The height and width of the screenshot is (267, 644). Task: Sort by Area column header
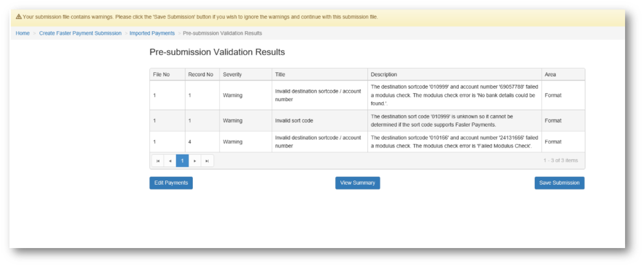[550, 74]
